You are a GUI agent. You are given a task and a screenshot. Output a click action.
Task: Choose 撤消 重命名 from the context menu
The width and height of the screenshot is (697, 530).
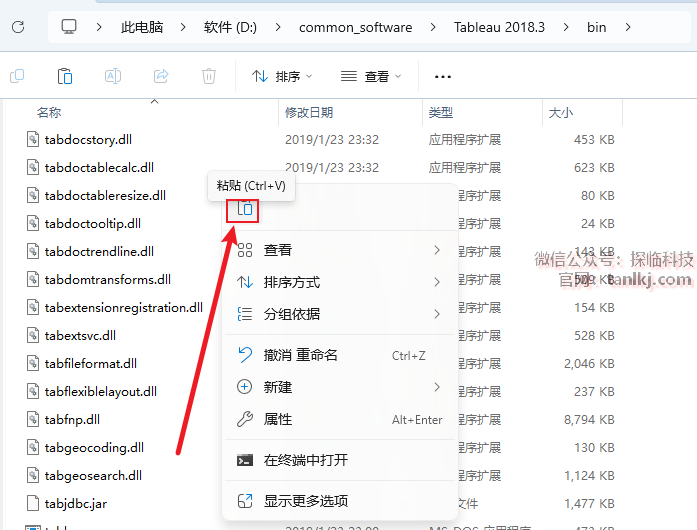tap(340, 355)
